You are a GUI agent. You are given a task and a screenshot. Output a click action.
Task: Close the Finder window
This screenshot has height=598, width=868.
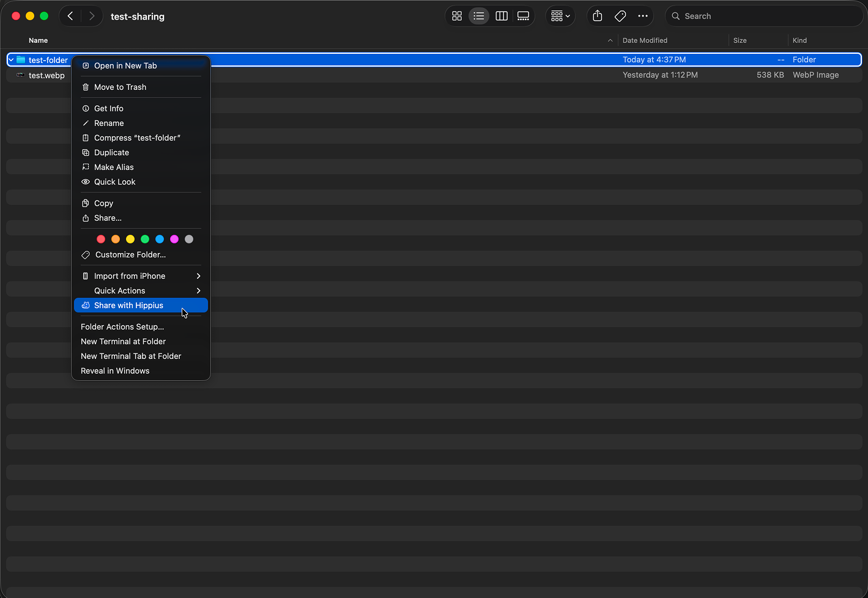click(16, 16)
